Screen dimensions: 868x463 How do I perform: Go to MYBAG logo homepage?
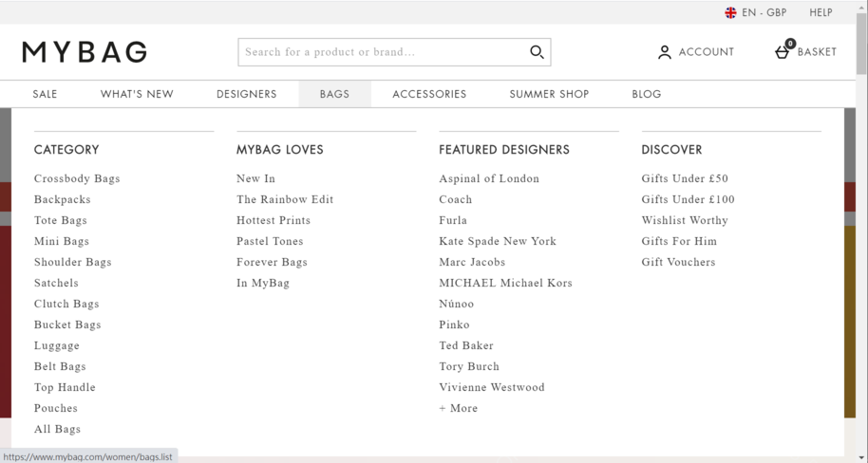[85, 52]
